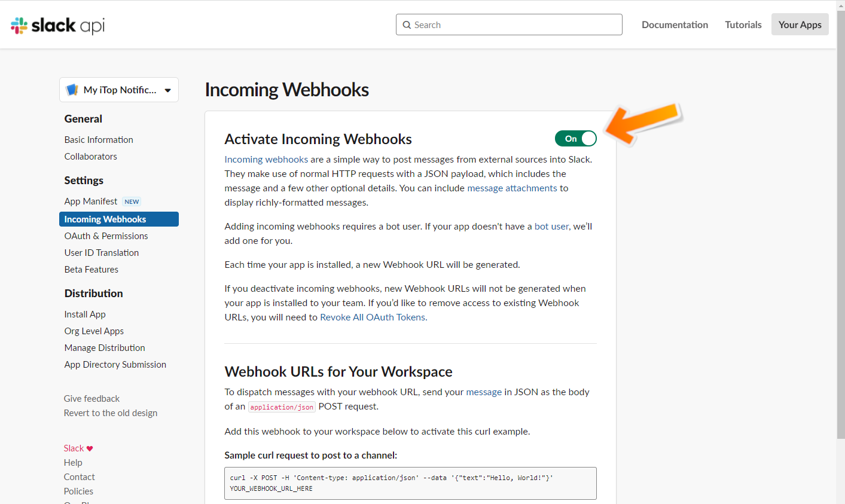Click the heart icon beside Slack
The image size is (845, 504).
click(x=90, y=448)
